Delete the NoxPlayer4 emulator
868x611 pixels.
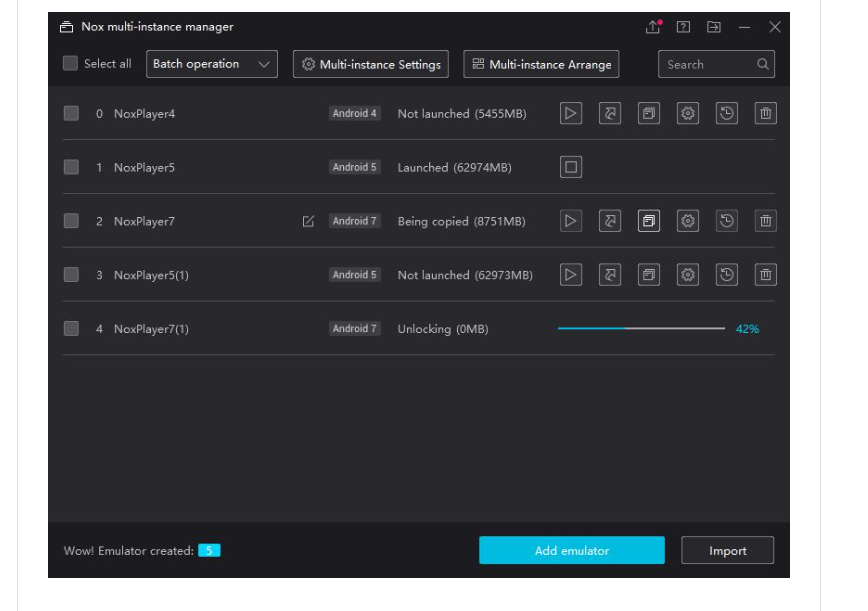(766, 113)
